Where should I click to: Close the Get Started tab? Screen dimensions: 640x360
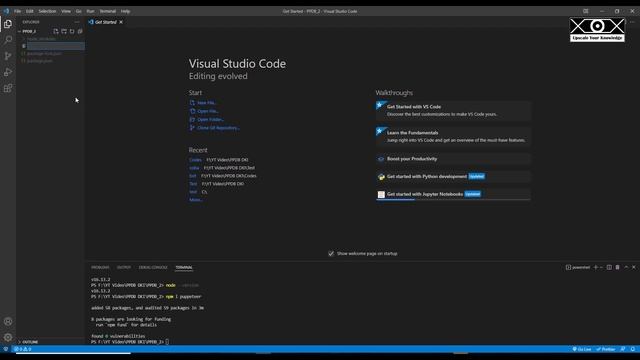tap(121, 22)
